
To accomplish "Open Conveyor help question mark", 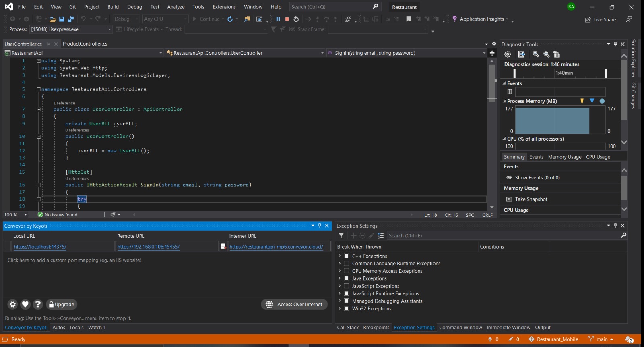I will coord(38,304).
